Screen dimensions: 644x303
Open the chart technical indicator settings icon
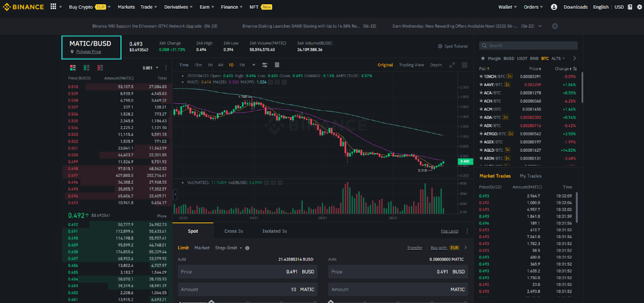pyautogui.click(x=265, y=65)
